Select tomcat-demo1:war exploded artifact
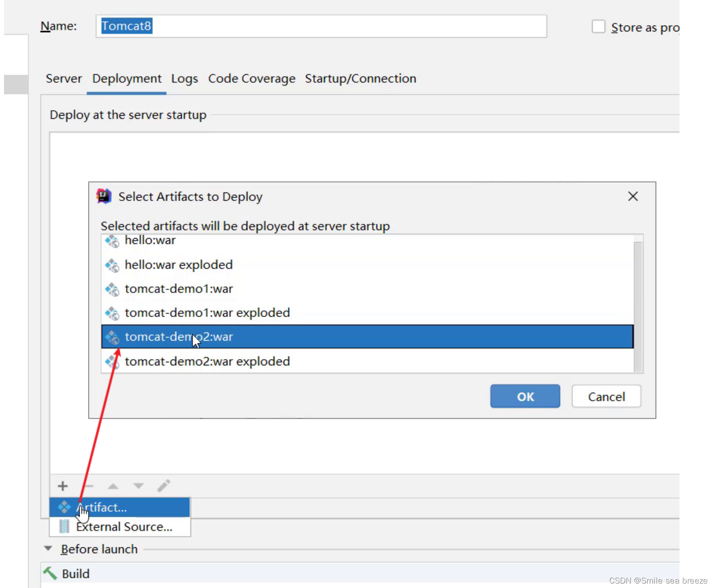The height and width of the screenshot is (588, 714). [x=367, y=313]
